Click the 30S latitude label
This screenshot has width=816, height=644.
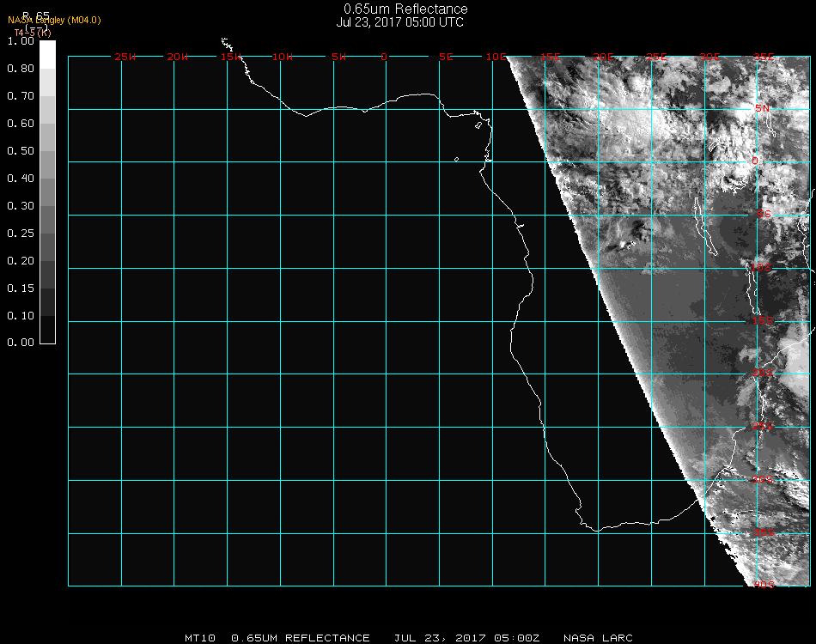pos(763,480)
